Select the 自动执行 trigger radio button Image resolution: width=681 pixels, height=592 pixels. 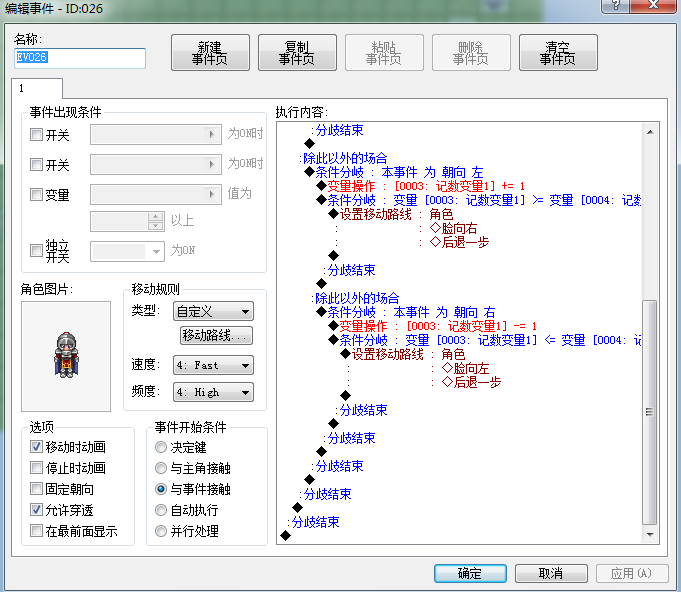[161, 510]
